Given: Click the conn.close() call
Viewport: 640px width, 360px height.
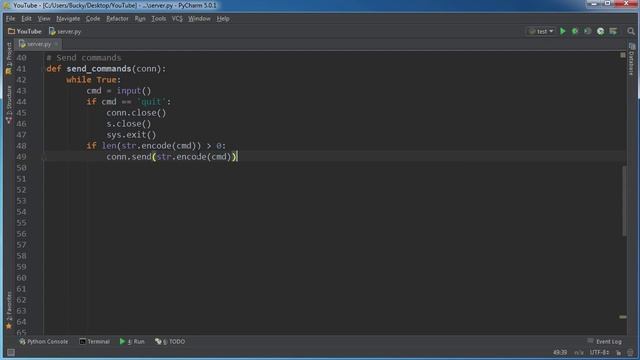Looking at the screenshot, I should [x=136, y=113].
